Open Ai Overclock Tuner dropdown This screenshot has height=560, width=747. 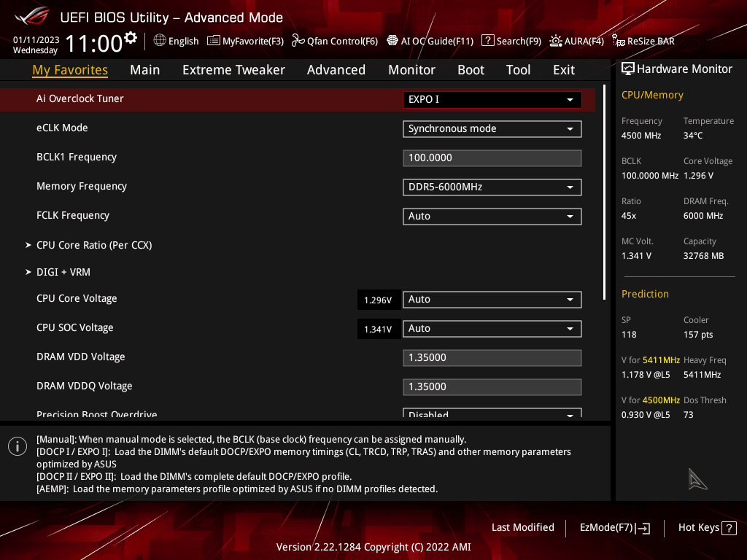pyautogui.click(x=492, y=99)
